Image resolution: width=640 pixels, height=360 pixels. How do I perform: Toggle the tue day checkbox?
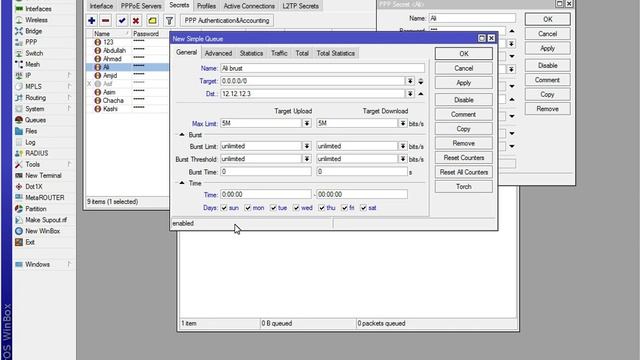[273, 208]
